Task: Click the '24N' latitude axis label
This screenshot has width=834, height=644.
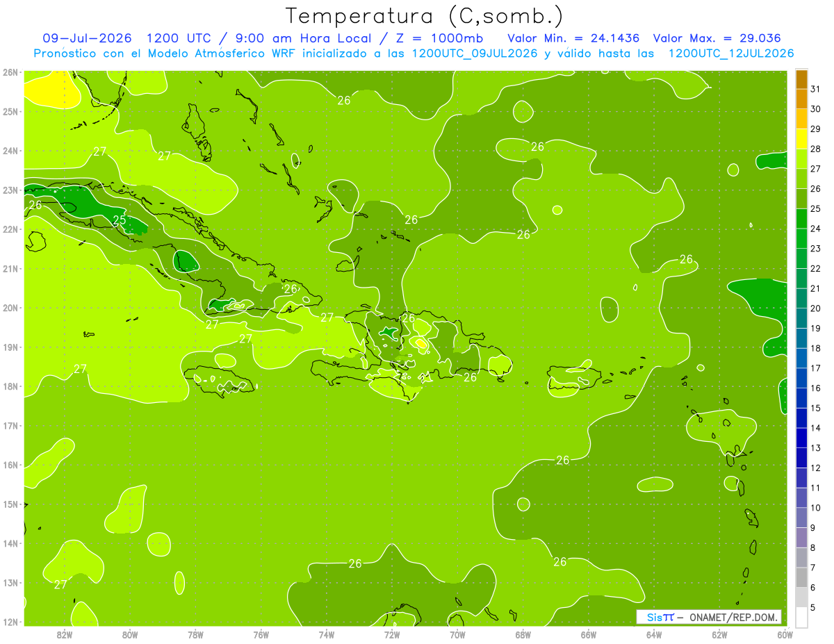Action: pyautogui.click(x=10, y=151)
